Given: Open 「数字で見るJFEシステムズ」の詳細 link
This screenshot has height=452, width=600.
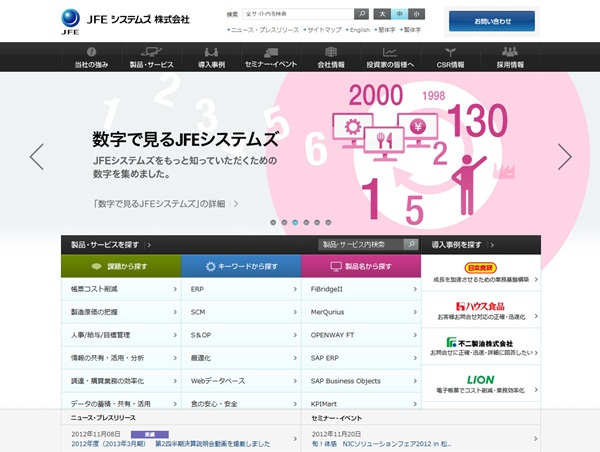Looking at the screenshot, I should [166, 204].
